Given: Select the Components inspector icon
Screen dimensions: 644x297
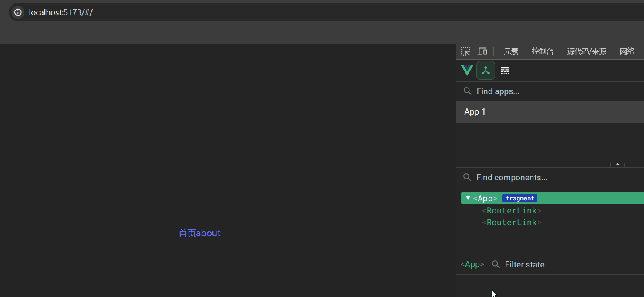Looking at the screenshot, I should 486,70.
